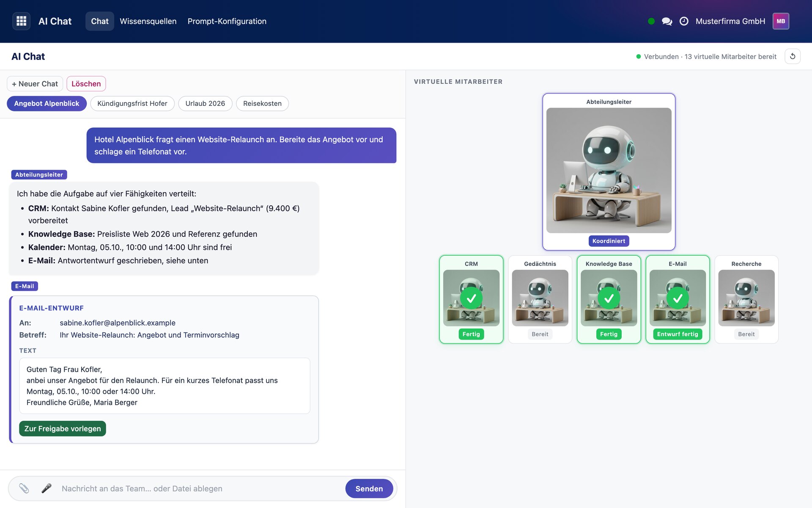Click the Senden button
Screen dimensions: 812x508
tap(369, 489)
